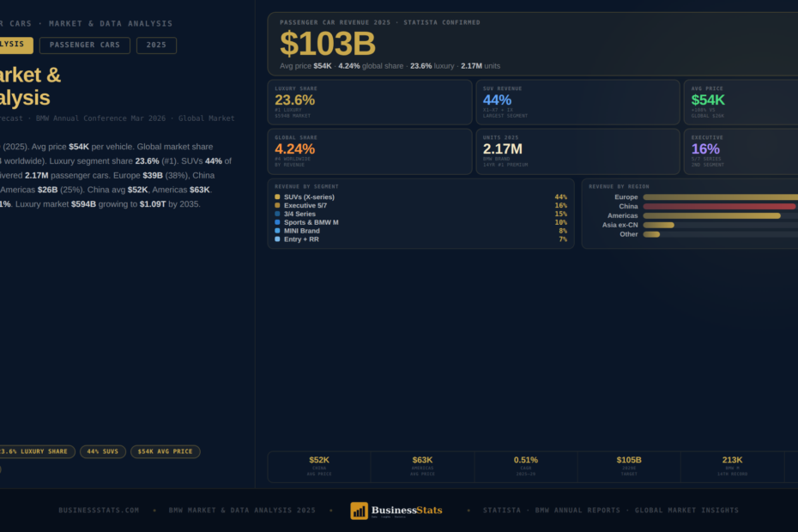Click the Europe region label
Image resolution: width=798 pixels, height=532 pixels.
tap(626, 197)
